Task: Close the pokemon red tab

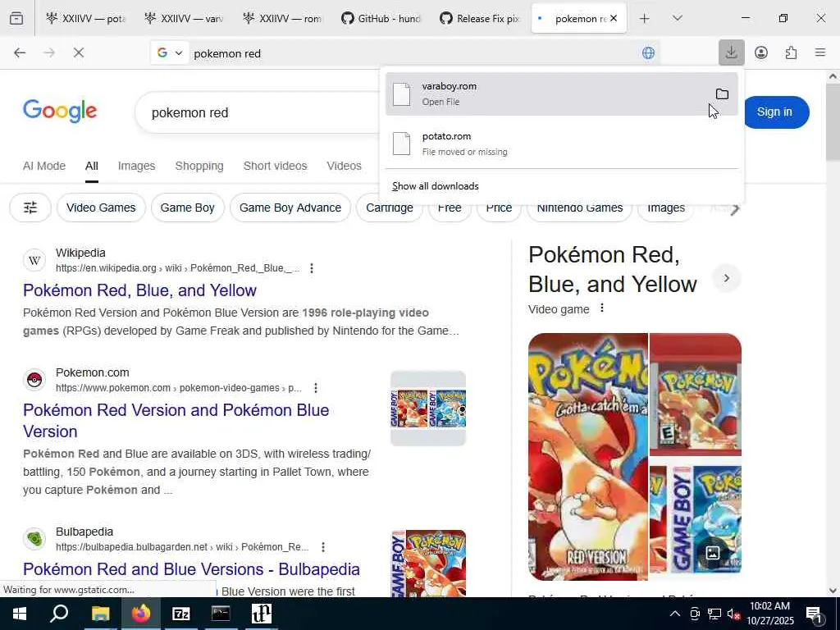Action: (x=614, y=18)
